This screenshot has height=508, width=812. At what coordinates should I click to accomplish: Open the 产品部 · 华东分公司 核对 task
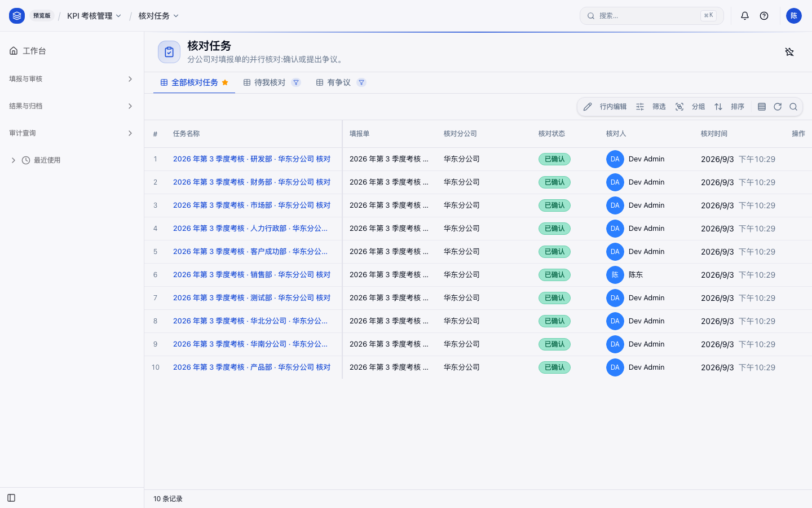(x=251, y=367)
